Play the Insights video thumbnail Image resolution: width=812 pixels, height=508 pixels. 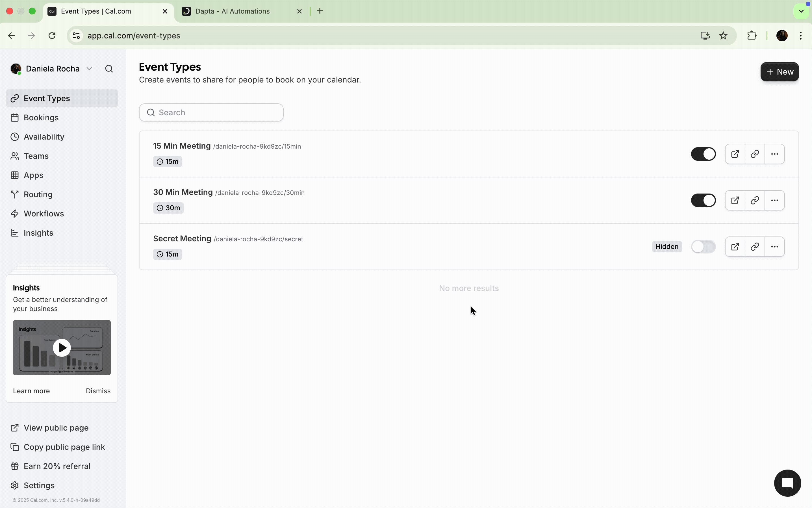point(62,348)
